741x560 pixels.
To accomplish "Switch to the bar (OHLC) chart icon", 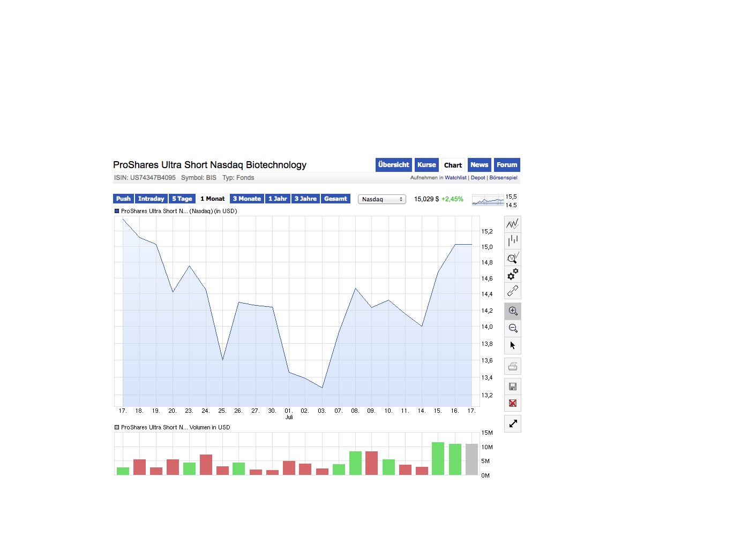I will [x=513, y=240].
